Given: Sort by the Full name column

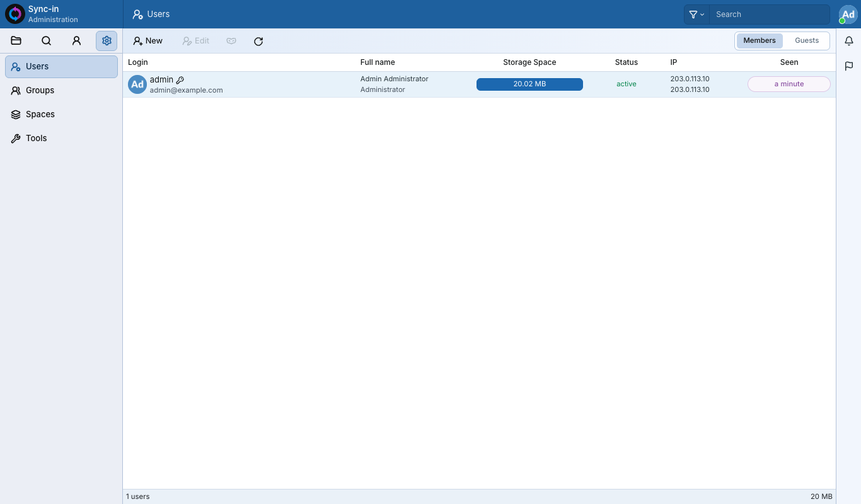Looking at the screenshot, I should [378, 62].
